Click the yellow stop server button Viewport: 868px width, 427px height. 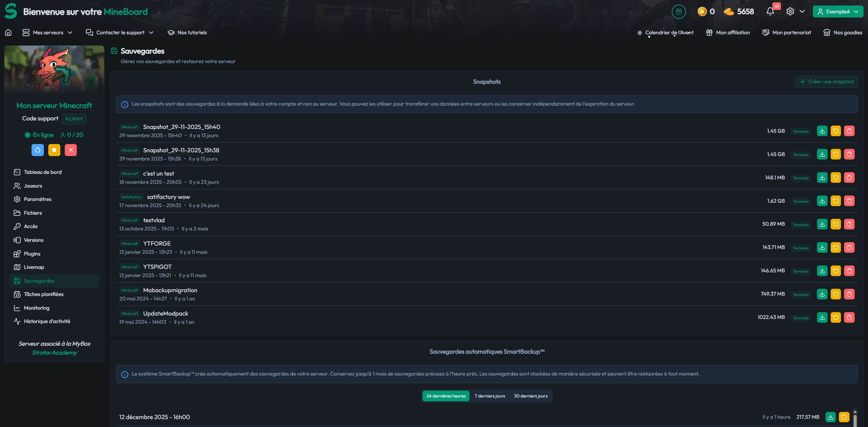54,150
